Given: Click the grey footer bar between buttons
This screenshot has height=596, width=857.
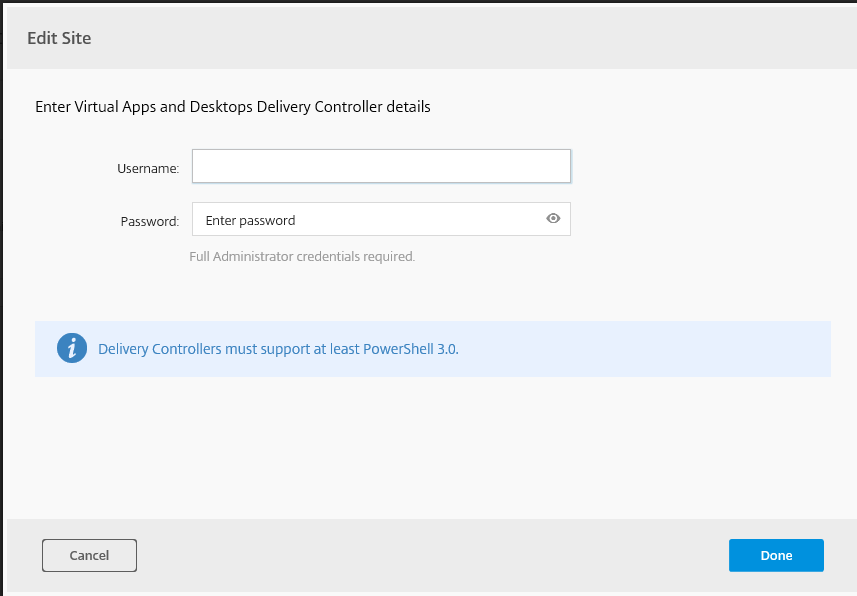Looking at the screenshot, I should click(430, 555).
